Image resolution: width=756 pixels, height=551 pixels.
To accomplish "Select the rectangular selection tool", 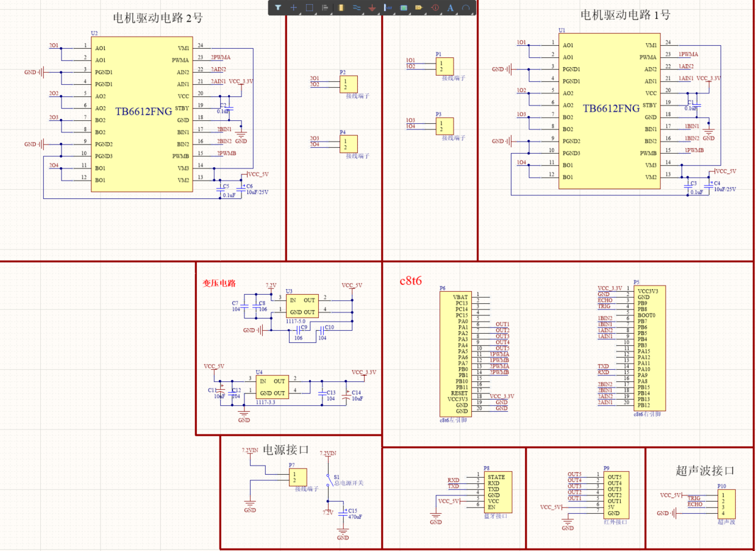I will [310, 7].
